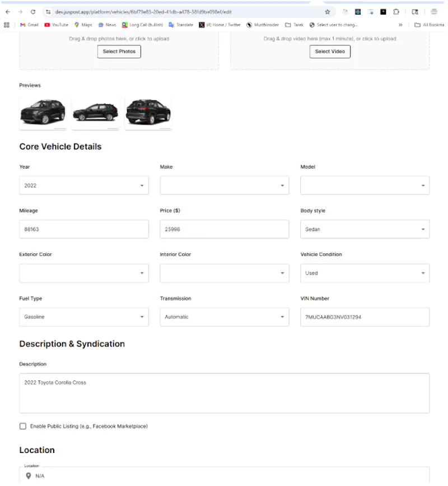The image size is (448, 486).
Task: Open the Year dropdown showing 2022
Action: 84,186
